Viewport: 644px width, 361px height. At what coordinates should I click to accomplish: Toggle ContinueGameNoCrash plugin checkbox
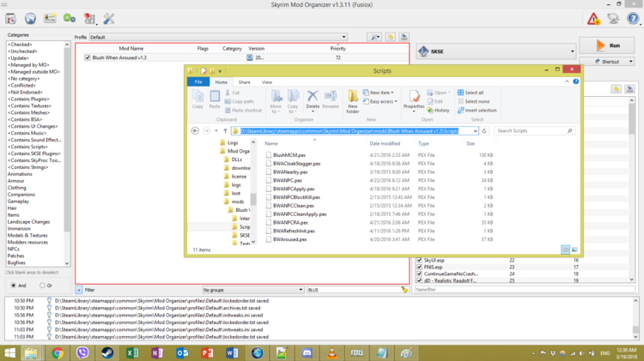point(419,274)
